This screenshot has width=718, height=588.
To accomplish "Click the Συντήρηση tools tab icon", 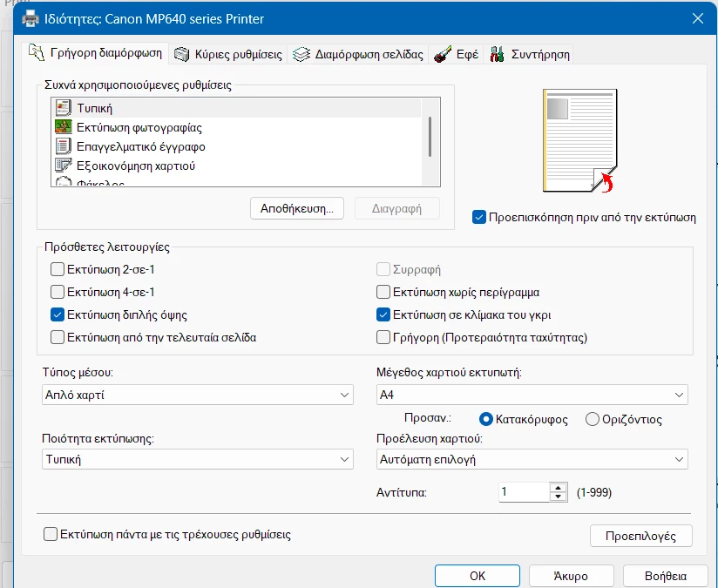I will (497, 55).
